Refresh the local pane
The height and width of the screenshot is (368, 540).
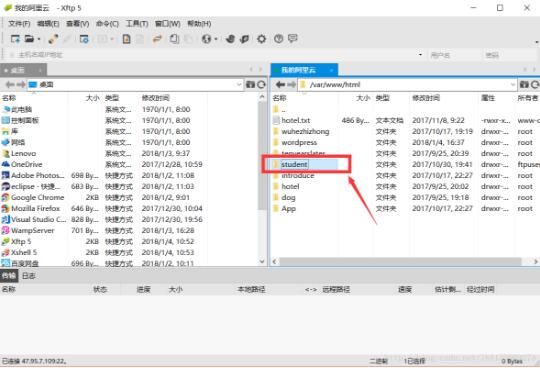coord(261,84)
